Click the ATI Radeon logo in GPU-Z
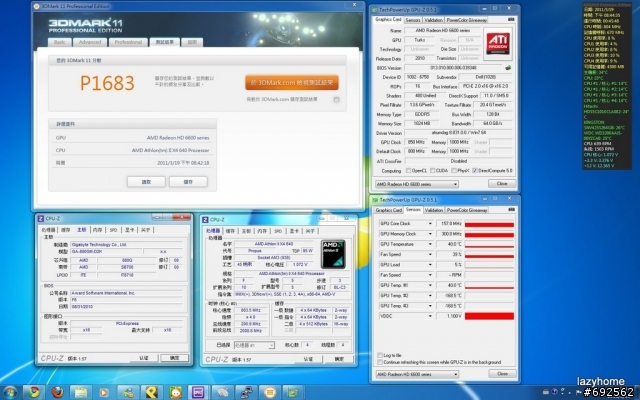Screen dimensions: 640x400 498,44
